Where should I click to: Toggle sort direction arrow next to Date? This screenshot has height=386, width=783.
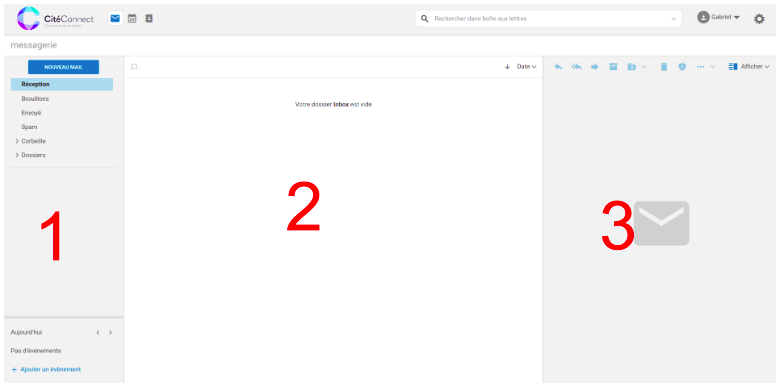[507, 67]
